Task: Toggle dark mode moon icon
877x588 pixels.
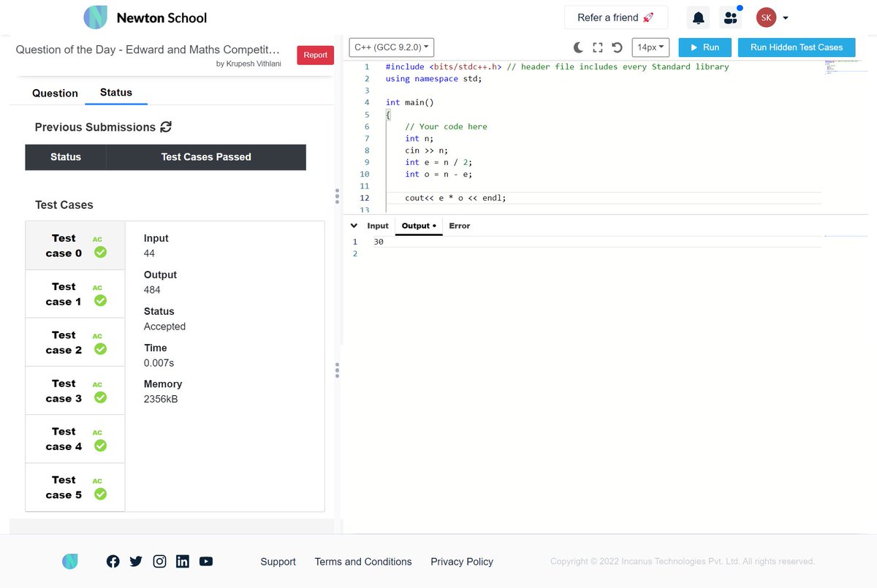Action: pos(578,47)
